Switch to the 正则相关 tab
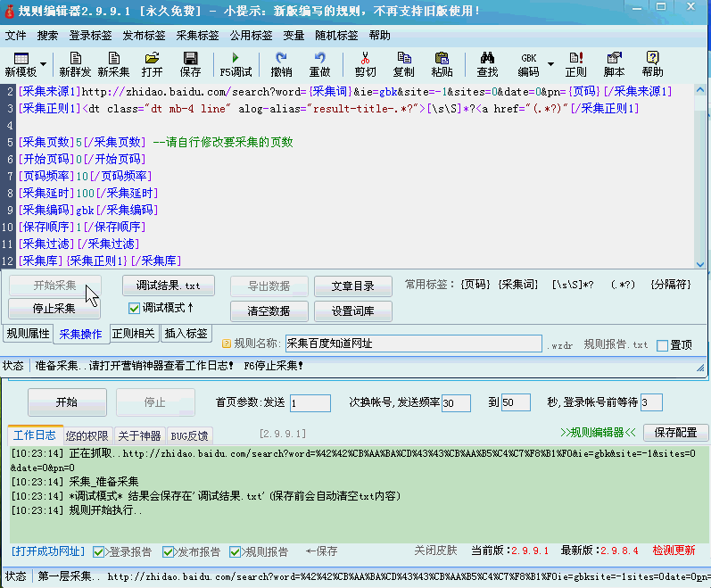The width and height of the screenshot is (711, 588). [x=133, y=334]
